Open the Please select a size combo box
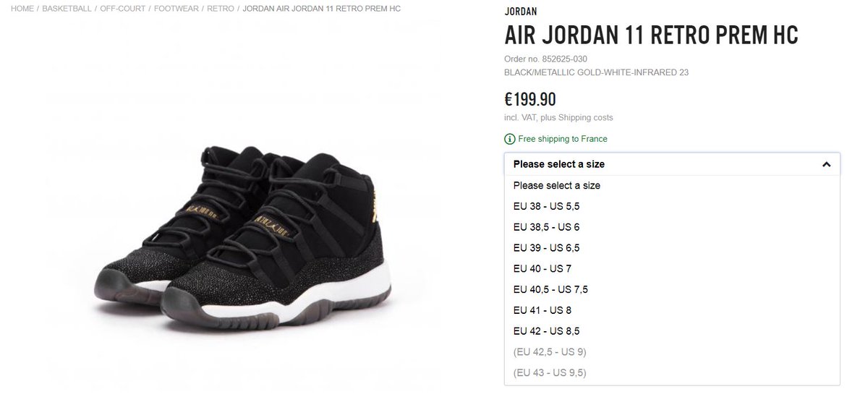The width and height of the screenshot is (868, 397). point(672,164)
